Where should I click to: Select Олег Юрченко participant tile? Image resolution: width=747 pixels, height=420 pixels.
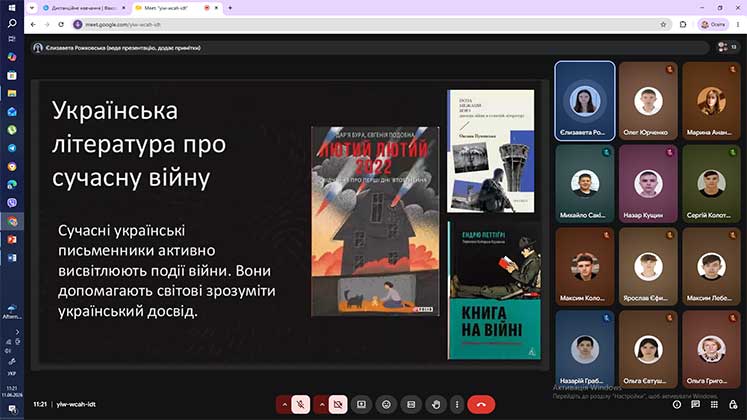[x=648, y=101]
